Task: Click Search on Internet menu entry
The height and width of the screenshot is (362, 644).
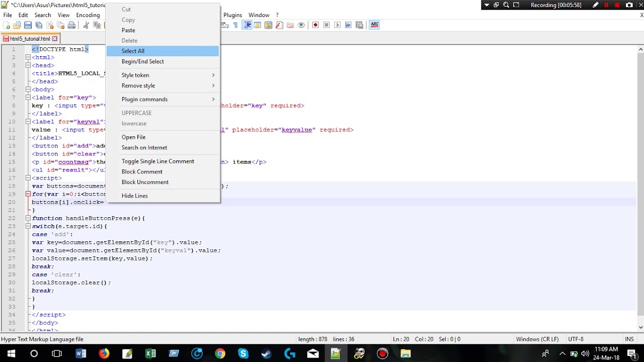Action: pos(163,147)
